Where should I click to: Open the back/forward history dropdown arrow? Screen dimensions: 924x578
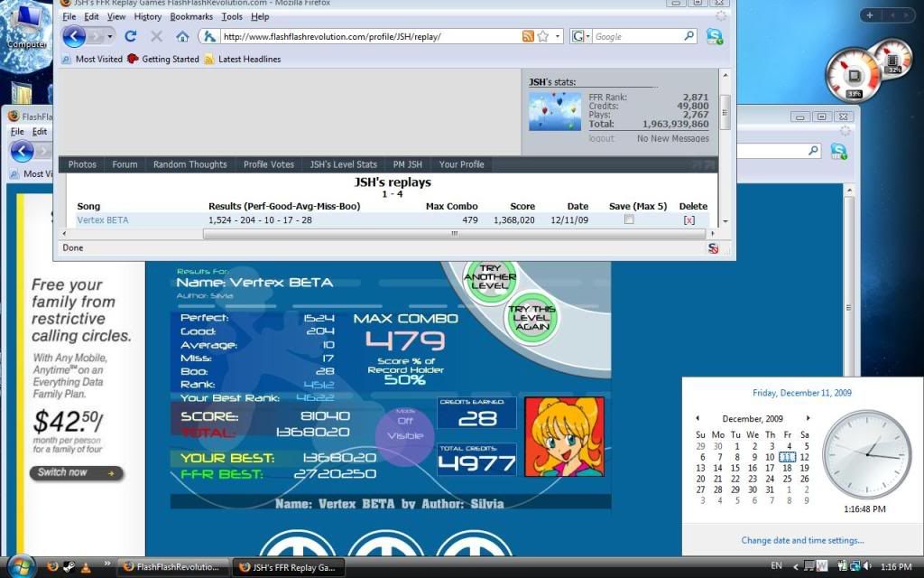[x=110, y=37]
